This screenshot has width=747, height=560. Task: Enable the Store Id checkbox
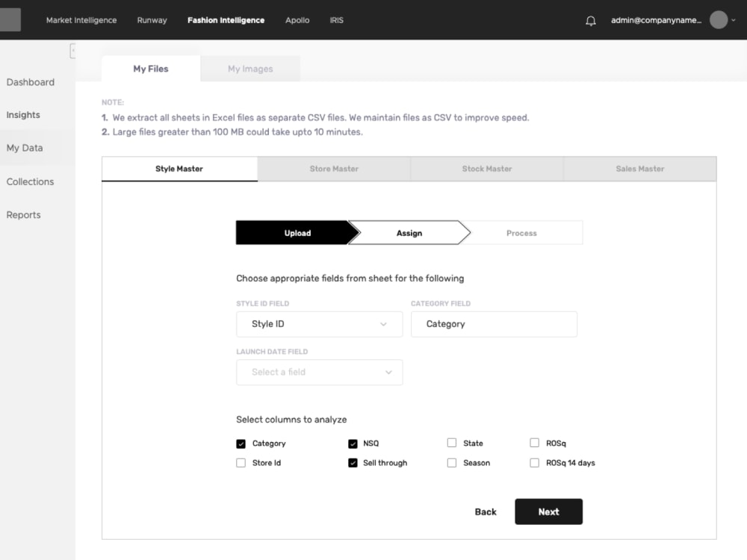click(x=241, y=462)
